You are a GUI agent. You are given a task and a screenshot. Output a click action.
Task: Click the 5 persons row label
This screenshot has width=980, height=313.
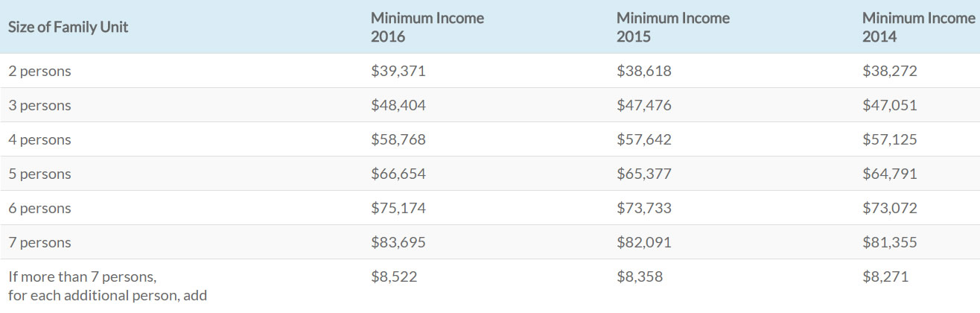coord(39,174)
